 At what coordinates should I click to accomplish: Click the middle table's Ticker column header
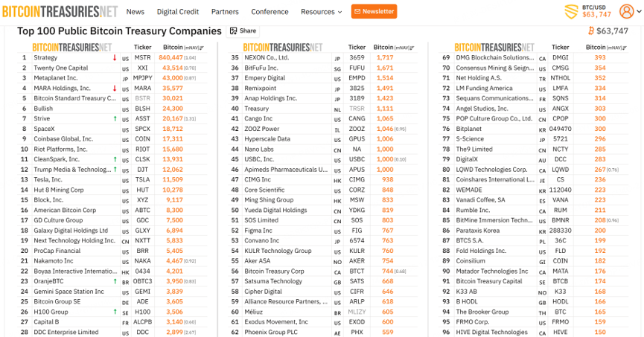pos(357,48)
